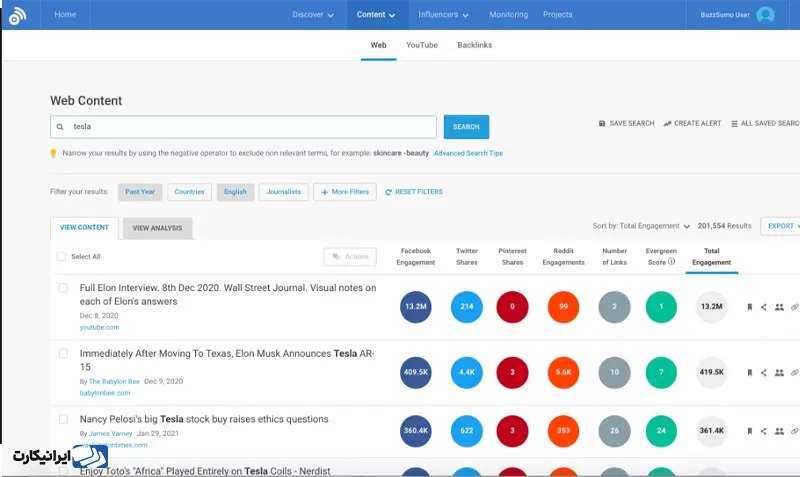This screenshot has width=800, height=477.
Task: View sharers of Tesla AR-15 article
Action: tap(779, 372)
